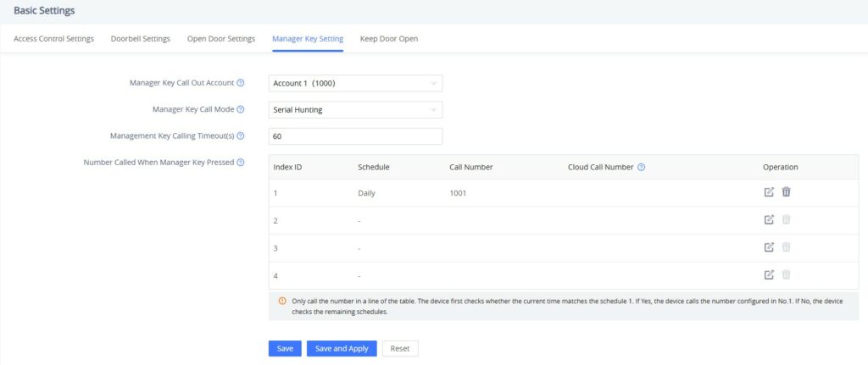Open the Manager Key Call Mode dropdown
The width and height of the screenshot is (868, 365).
pos(355,110)
